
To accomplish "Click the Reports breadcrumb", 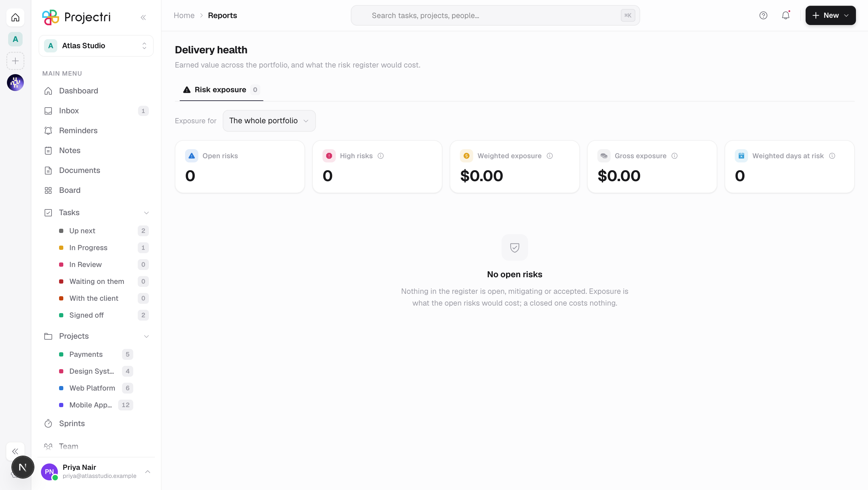I will (x=222, y=15).
